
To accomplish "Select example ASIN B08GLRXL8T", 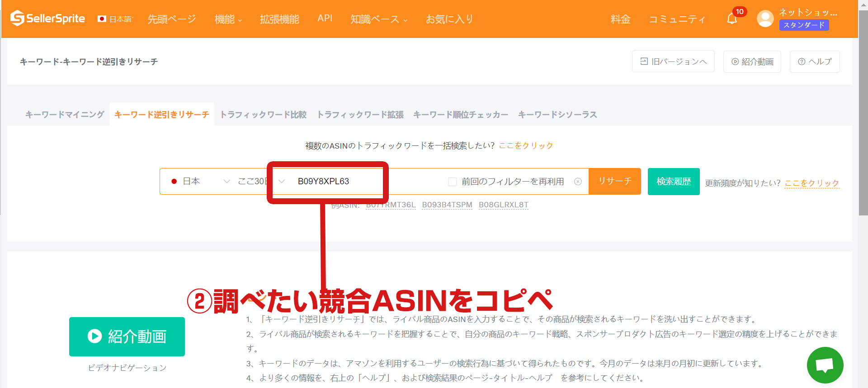I will pyautogui.click(x=504, y=205).
